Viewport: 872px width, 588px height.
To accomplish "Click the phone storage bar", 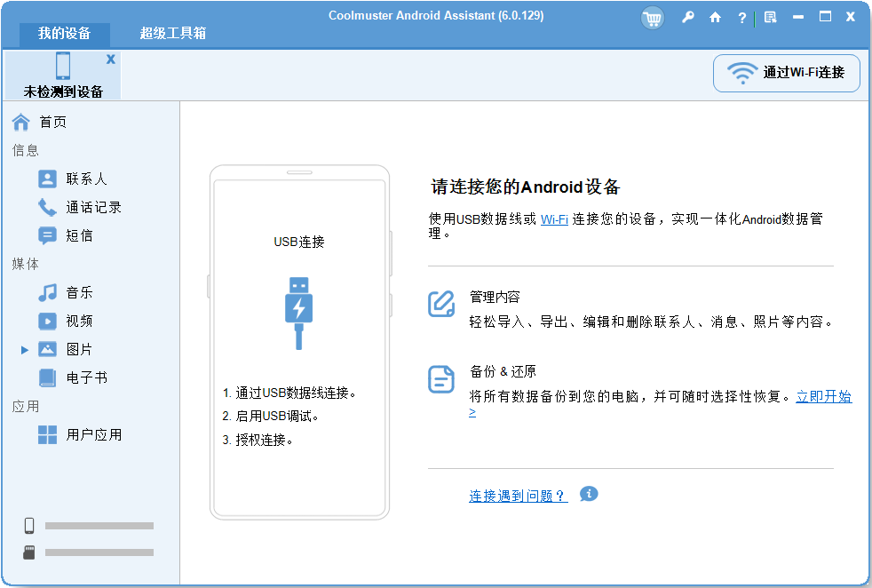I will pos(99,526).
